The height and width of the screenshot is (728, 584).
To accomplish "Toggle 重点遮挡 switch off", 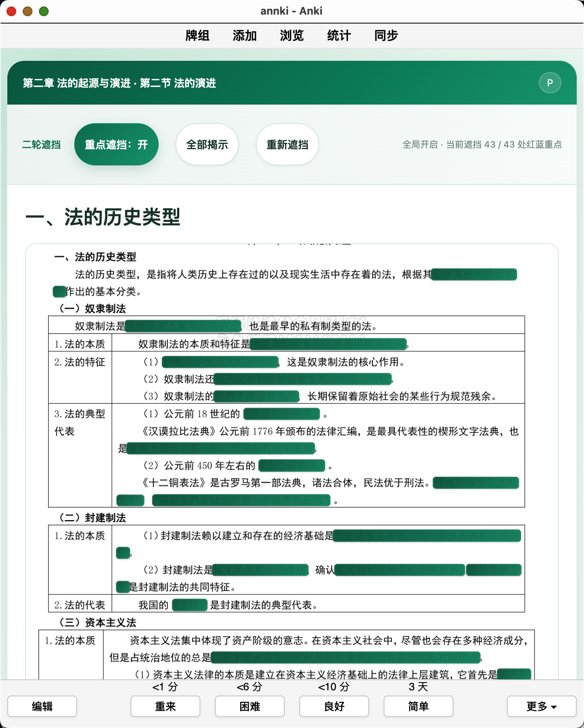I will pos(116,144).
